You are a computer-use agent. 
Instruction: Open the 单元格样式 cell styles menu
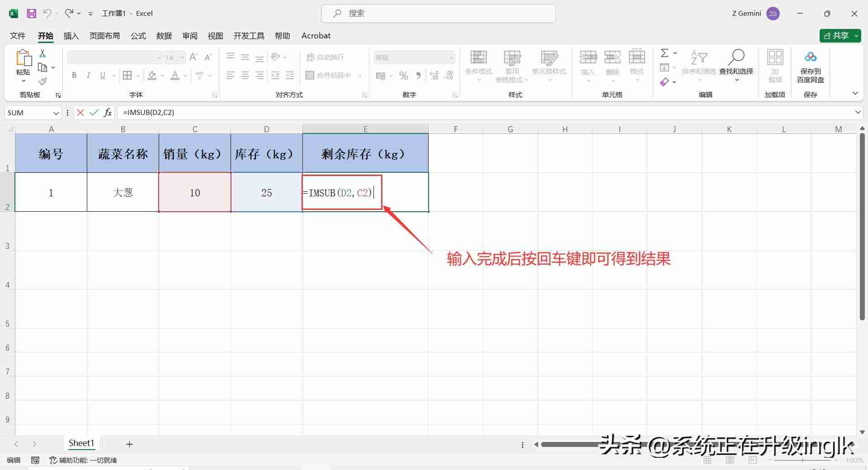coord(549,66)
